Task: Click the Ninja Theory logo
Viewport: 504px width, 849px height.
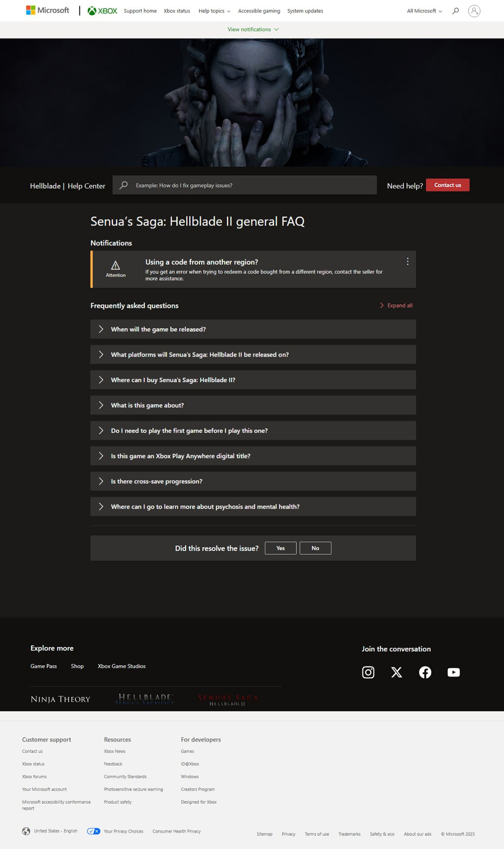Action: point(60,699)
